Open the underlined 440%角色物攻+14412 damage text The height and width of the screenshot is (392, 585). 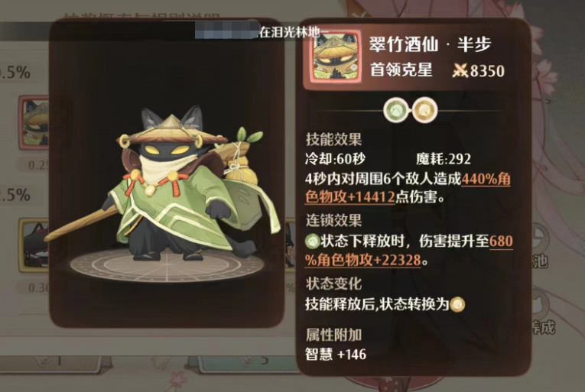(x=408, y=188)
